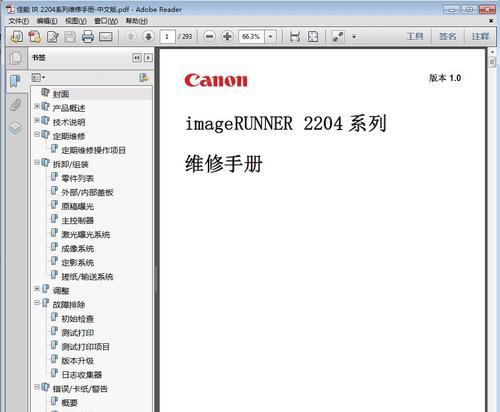Open toolbar customize dropdown arrow
The image size is (500, 412).
pyautogui.click(x=354, y=36)
